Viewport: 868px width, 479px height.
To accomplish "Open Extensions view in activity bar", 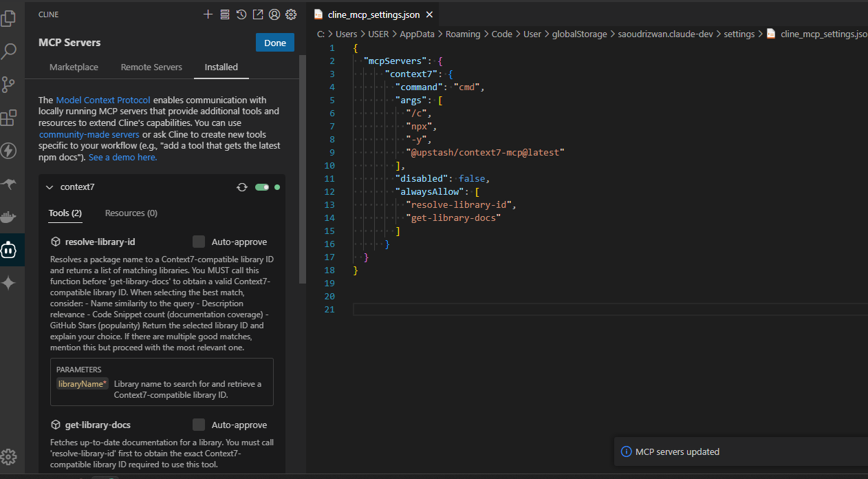I will pos(9,118).
